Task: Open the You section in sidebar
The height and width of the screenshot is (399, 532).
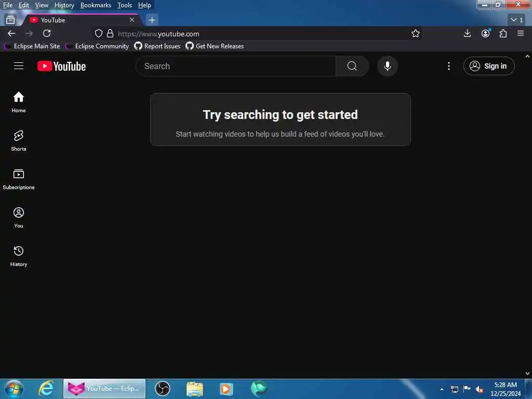Action: tap(19, 218)
